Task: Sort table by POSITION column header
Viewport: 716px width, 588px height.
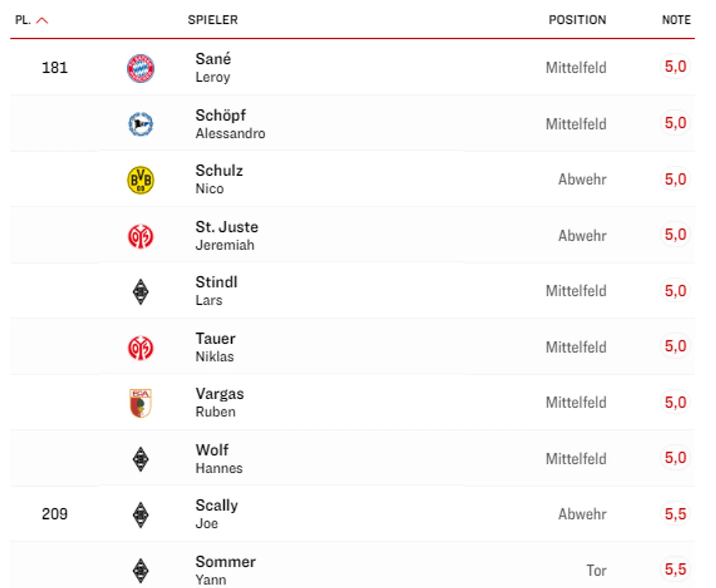Action: click(x=577, y=20)
